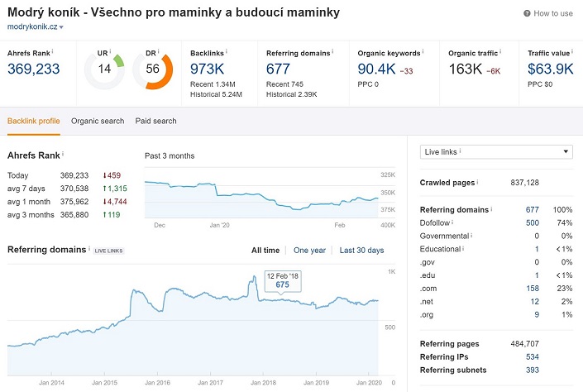Switch to the Backlink profile tab

33,121
